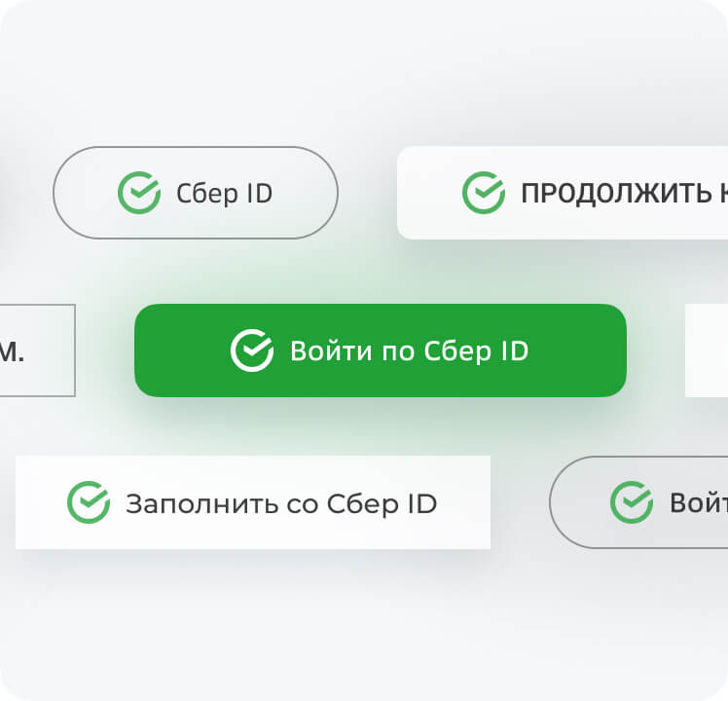The height and width of the screenshot is (701, 728).
Task: Click the white checkmark icon on the green button
Action: click(252, 350)
